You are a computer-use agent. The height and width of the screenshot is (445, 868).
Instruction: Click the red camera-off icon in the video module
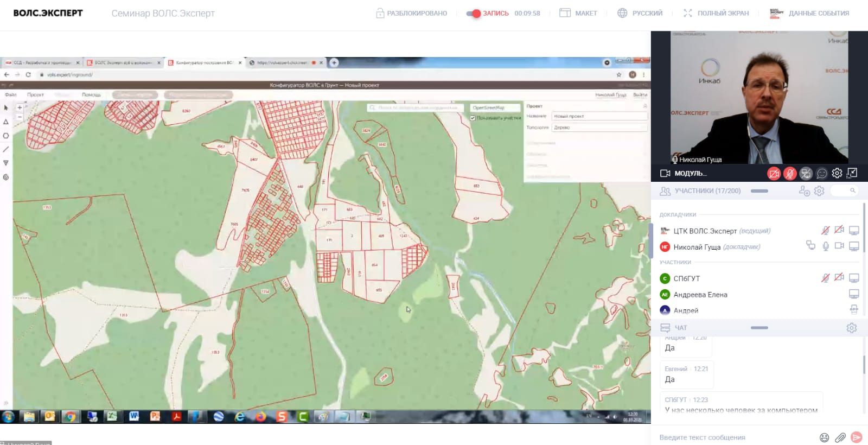coord(774,174)
